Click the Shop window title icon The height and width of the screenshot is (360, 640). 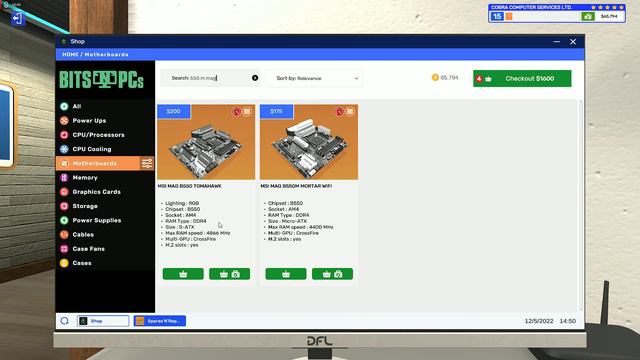(x=64, y=42)
